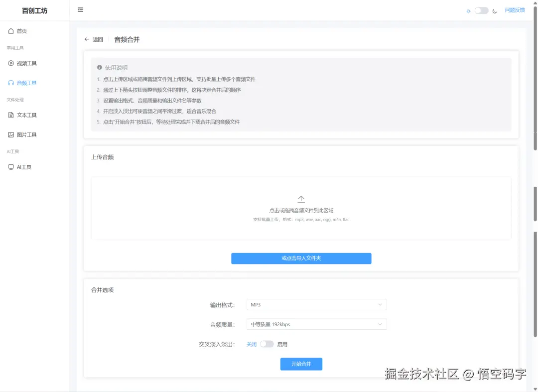Open the 音频质量 192kbps dropdown
Viewport: 538px width, 392px height.
[316, 324]
